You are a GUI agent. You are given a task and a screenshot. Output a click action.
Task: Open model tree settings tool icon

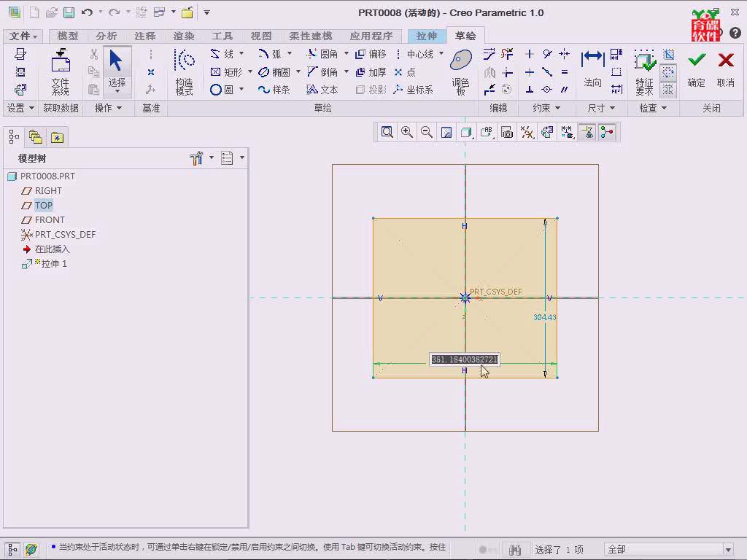coord(196,158)
